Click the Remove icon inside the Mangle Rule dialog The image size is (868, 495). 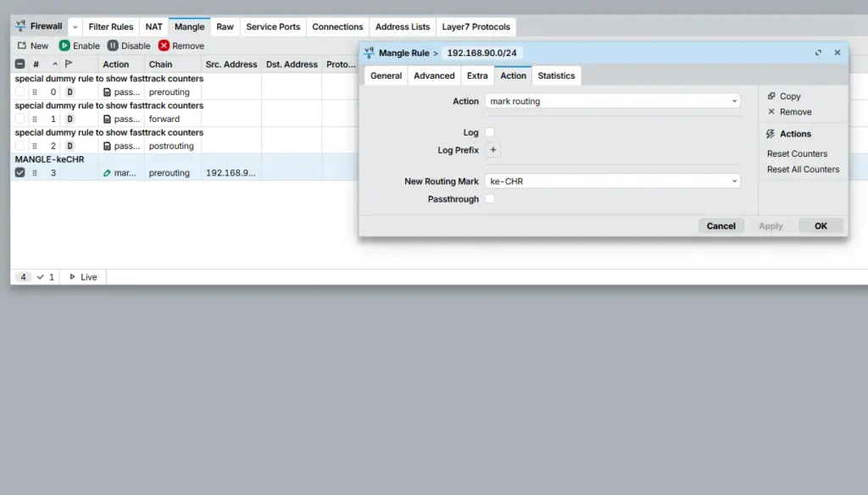[x=772, y=111]
